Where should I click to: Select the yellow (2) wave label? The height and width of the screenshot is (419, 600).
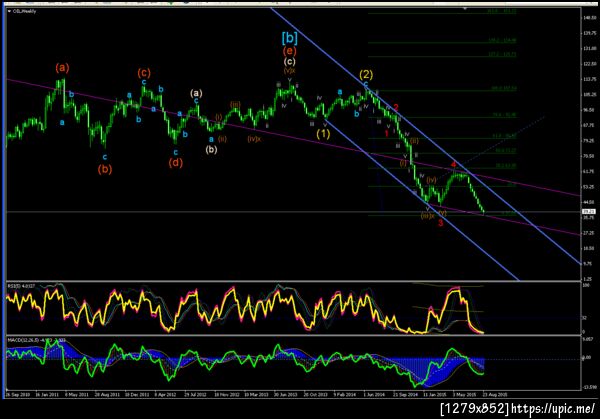coord(366,74)
